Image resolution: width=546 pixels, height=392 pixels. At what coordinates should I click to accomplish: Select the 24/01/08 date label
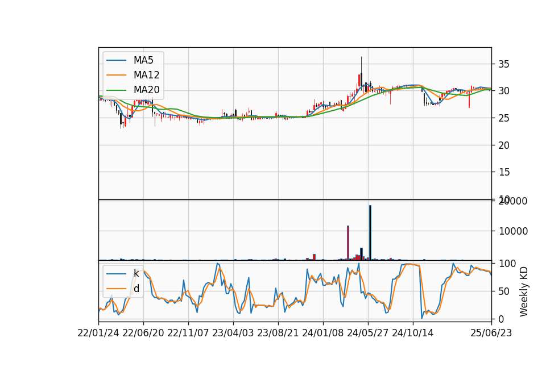tap(323, 333)
